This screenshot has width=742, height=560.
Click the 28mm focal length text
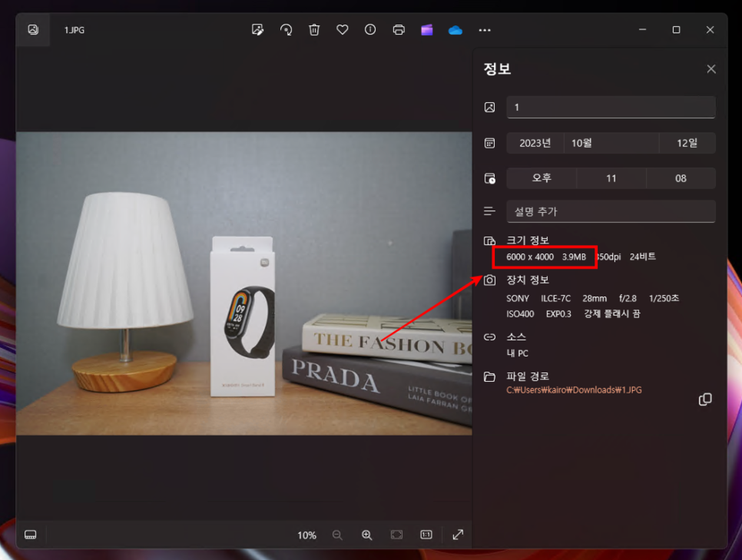pos(595,299)
